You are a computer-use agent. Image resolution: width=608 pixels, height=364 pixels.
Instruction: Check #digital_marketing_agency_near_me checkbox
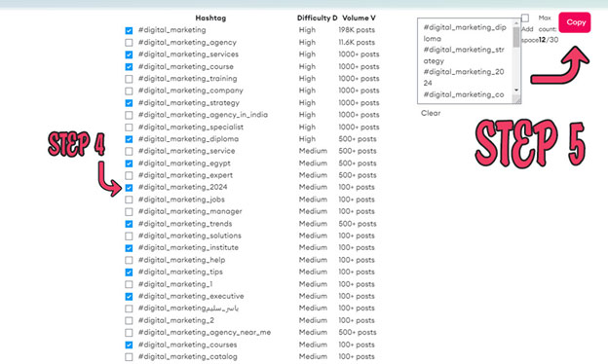coord(129,333)
